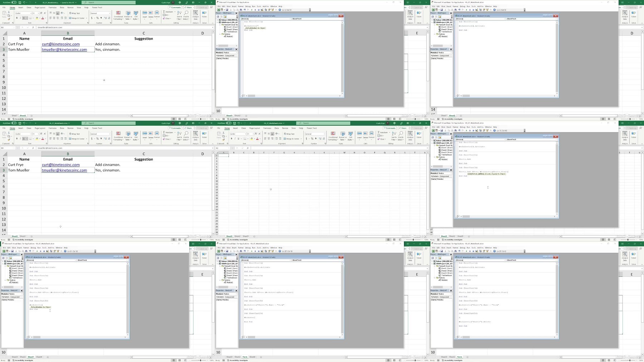Save via toolbar in VBA window Ln 27, Col 2
The width and height of the screenshot is (644, 362).
(441, 251)
